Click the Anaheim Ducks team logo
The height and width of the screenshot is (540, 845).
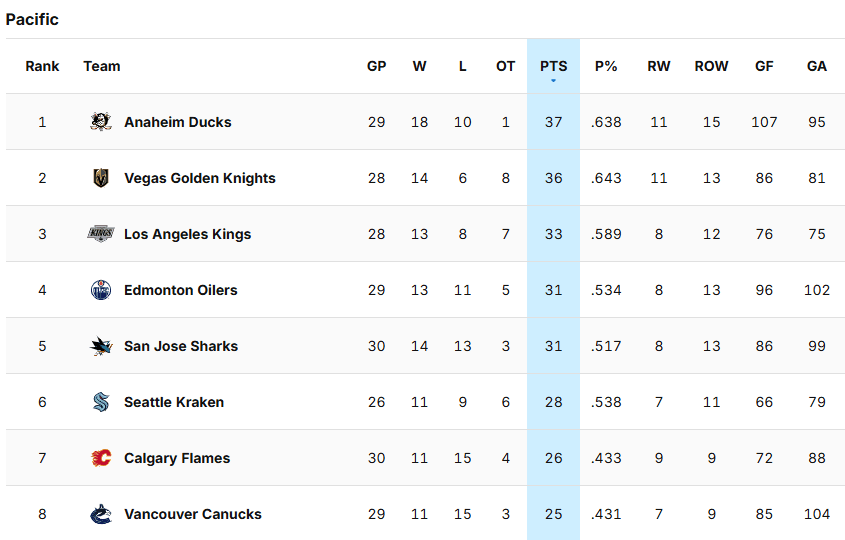[x=100, y=122]
